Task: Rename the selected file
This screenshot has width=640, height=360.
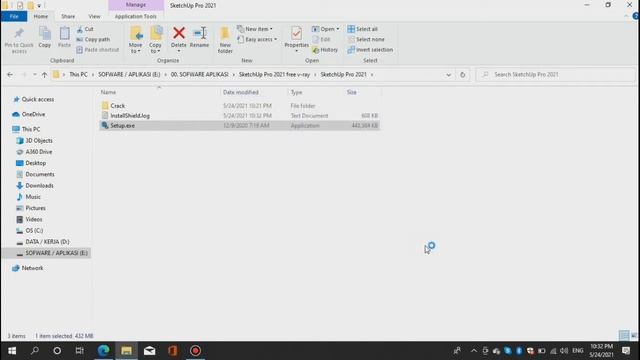Action: 199,38
